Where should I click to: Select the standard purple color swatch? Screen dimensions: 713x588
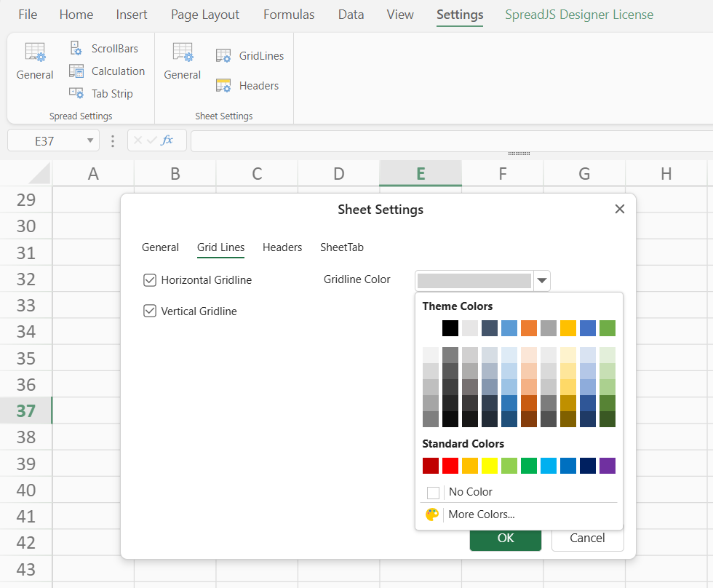[608, 466]
